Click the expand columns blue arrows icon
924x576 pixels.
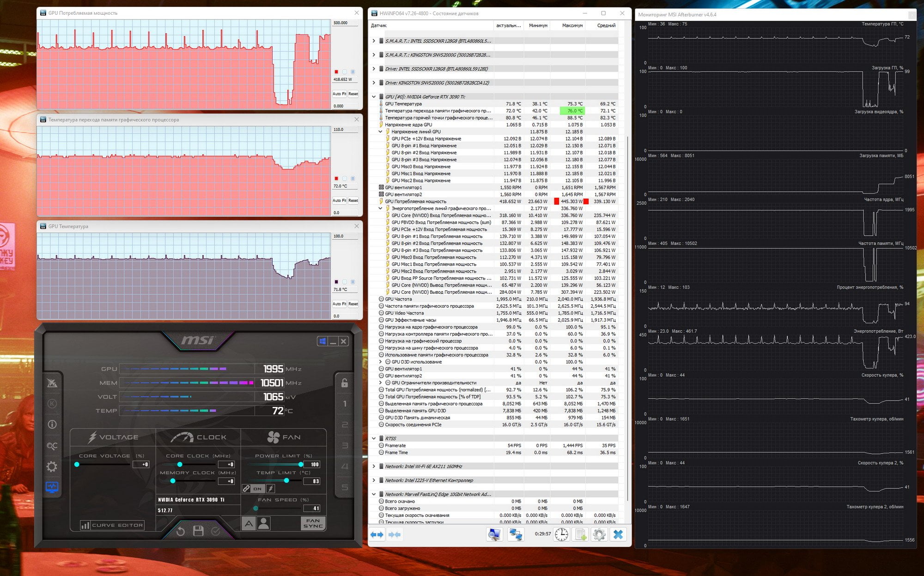(377, 534)
